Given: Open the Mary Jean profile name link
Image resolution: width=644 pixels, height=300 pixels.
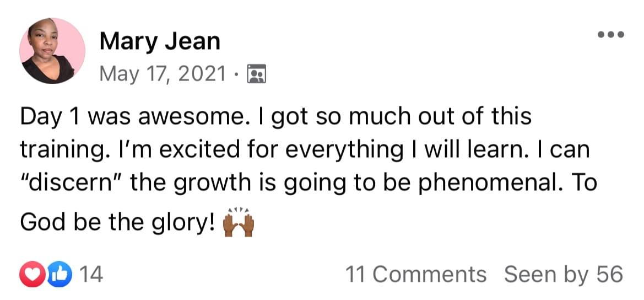Looking at the screenshot, I should pos(160,41).
